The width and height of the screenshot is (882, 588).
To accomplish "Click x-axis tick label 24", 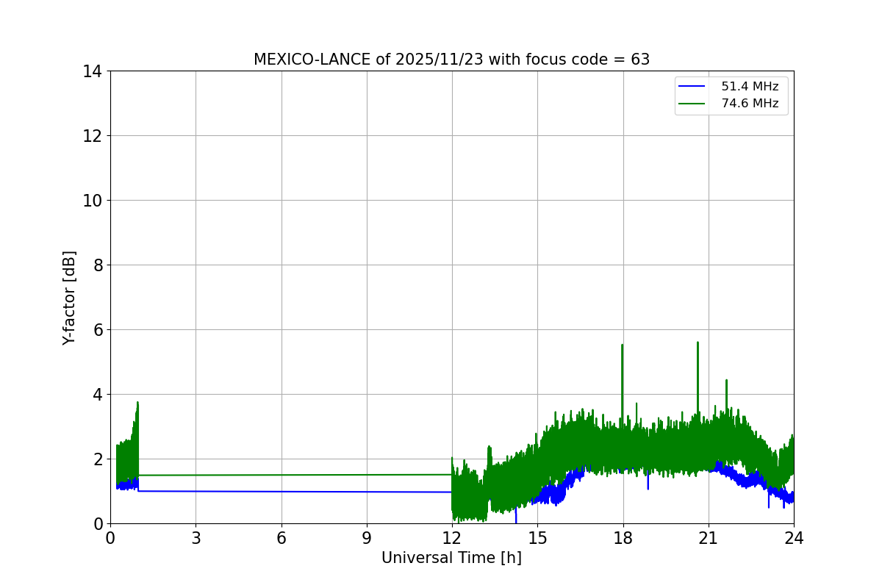I will pos(794,538).
